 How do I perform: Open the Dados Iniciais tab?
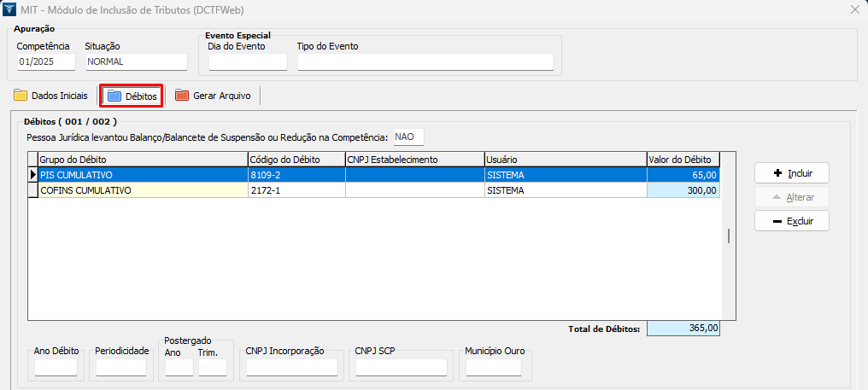pyautogui.click(x=59, y=96)
